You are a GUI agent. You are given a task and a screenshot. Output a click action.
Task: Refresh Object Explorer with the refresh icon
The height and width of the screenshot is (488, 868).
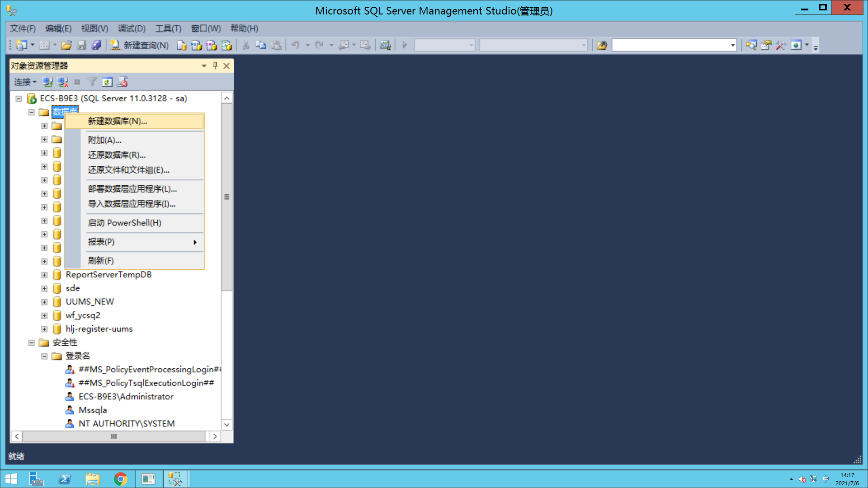point(107,82)
